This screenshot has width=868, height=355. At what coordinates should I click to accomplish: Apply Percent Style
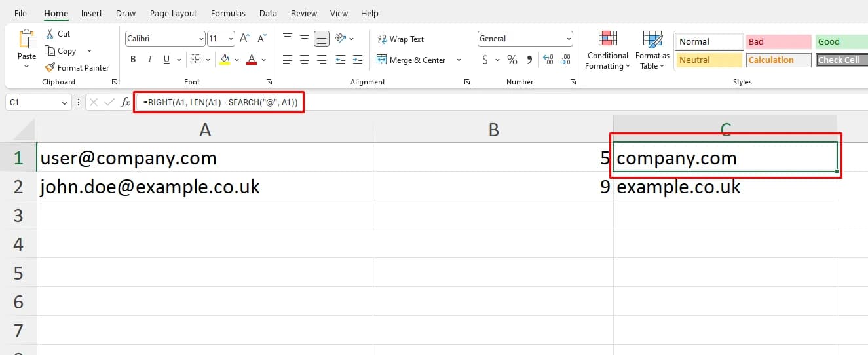[x=512, y=60]
